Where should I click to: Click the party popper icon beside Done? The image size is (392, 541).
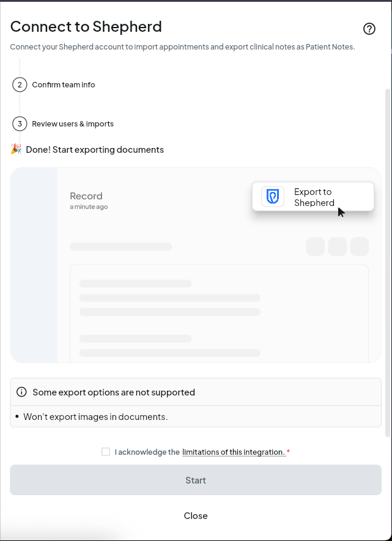coord(17,149)
